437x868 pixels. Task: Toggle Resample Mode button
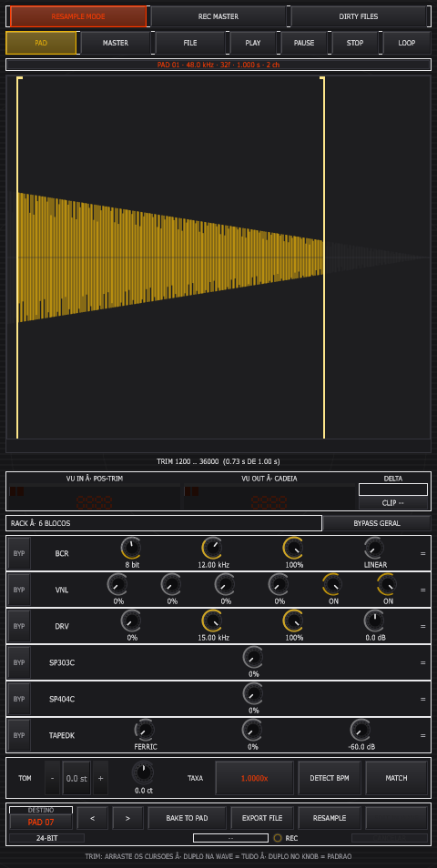click(78, 16)
